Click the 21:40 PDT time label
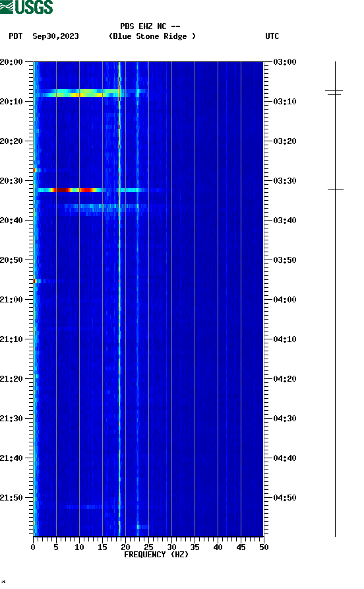Screen dimensions: 364x589 (12, 458)
